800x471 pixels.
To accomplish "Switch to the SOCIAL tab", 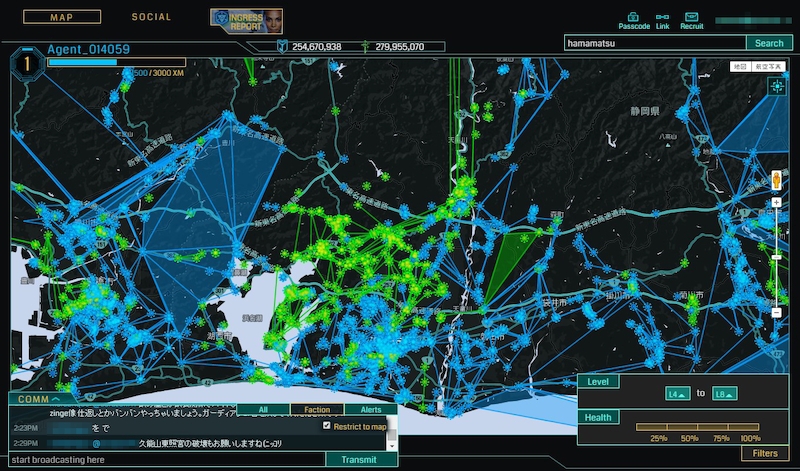I will [152, 17].
